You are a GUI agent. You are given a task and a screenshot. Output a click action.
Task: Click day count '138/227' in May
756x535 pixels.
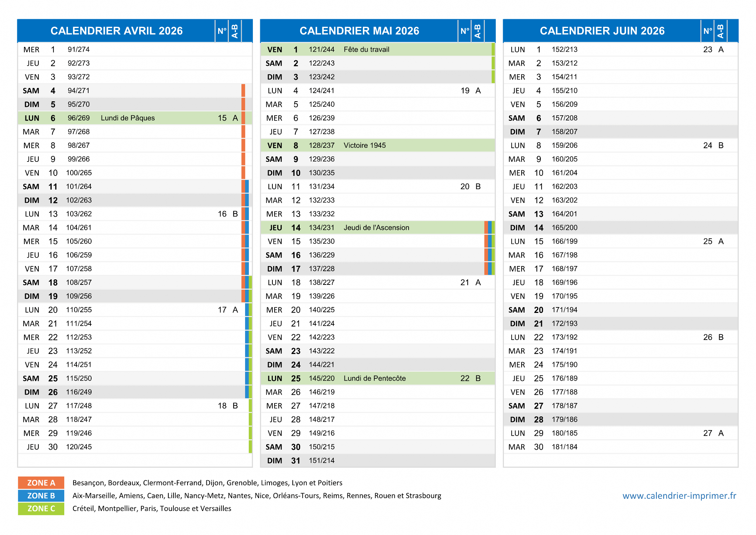coord(322,282)
